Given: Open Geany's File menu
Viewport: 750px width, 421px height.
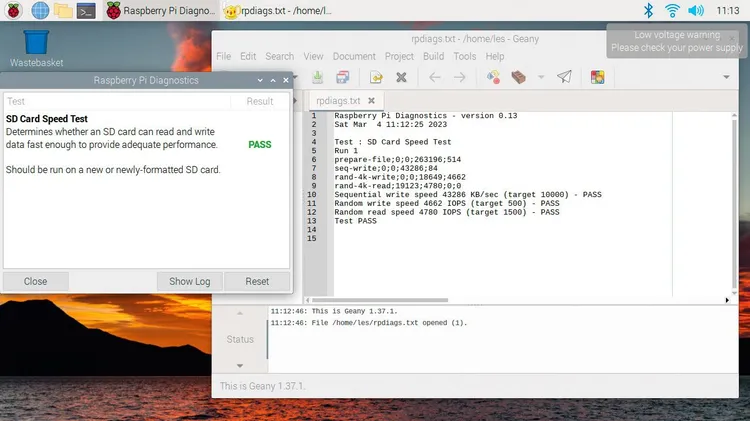Looking at the screenshot, I should coord(223,56).
